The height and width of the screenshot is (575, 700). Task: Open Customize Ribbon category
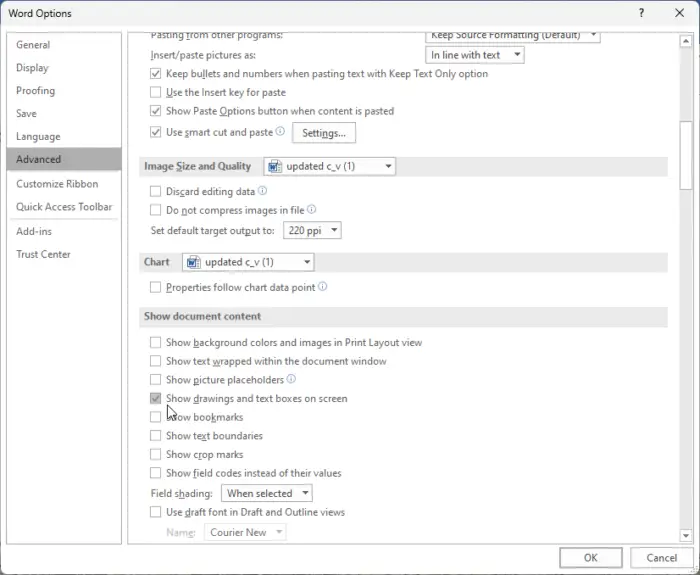click(x=64, y=183)
